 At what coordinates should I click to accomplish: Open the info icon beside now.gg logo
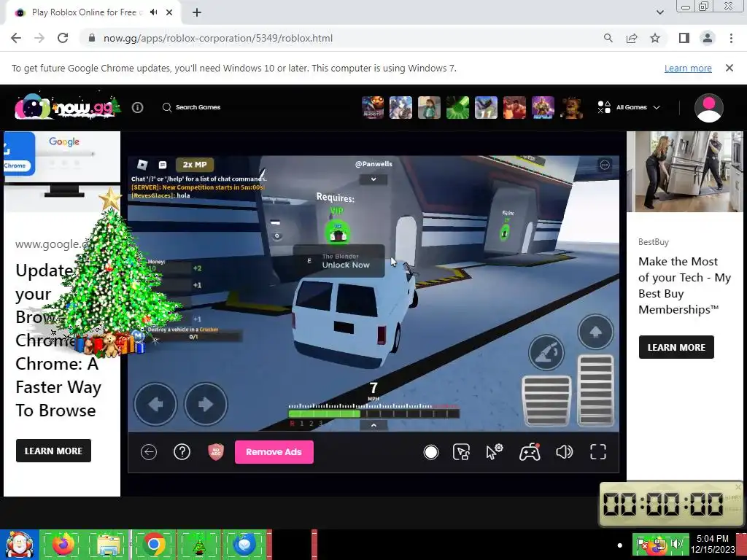tap(138, 108)
